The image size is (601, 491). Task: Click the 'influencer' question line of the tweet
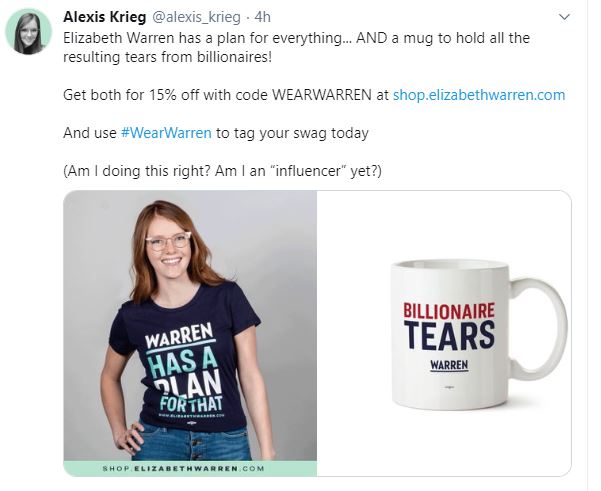222,171
